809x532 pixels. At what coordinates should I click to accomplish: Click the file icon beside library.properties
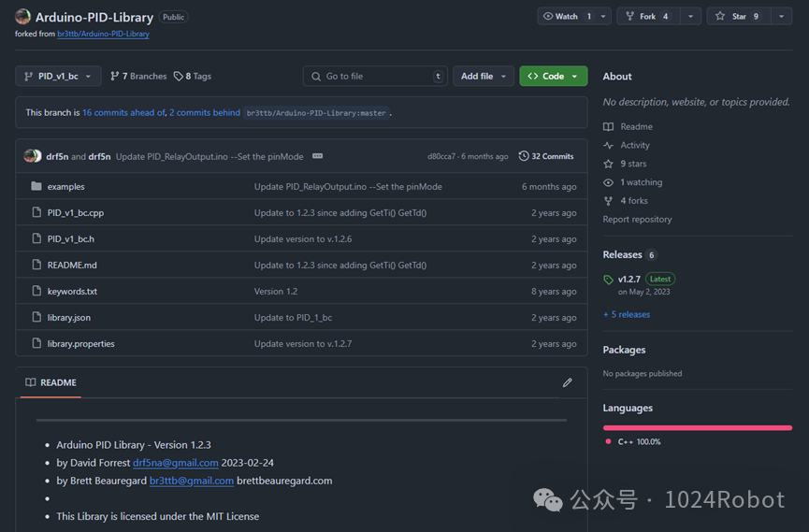tap(36, 343)
